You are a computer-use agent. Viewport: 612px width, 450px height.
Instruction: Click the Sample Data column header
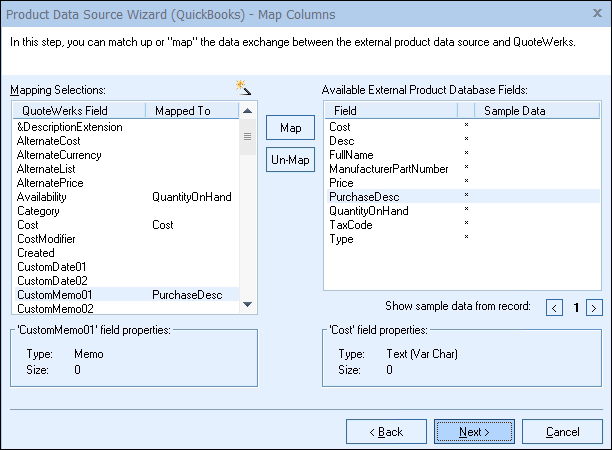tap(514, 110)
